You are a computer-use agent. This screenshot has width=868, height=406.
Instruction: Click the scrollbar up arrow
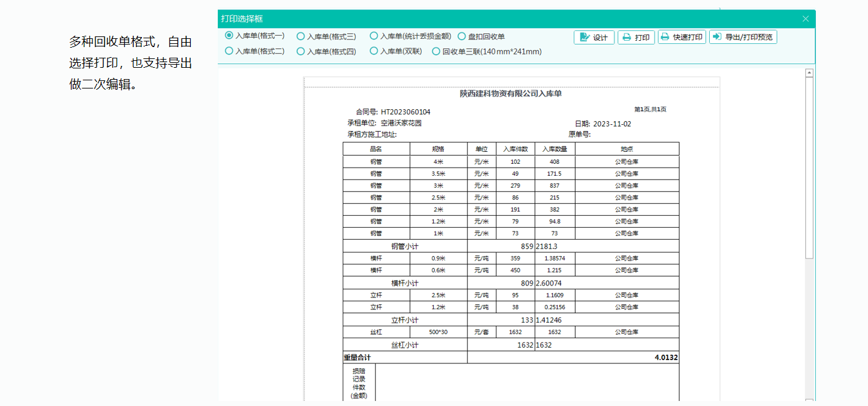[810, 73]
